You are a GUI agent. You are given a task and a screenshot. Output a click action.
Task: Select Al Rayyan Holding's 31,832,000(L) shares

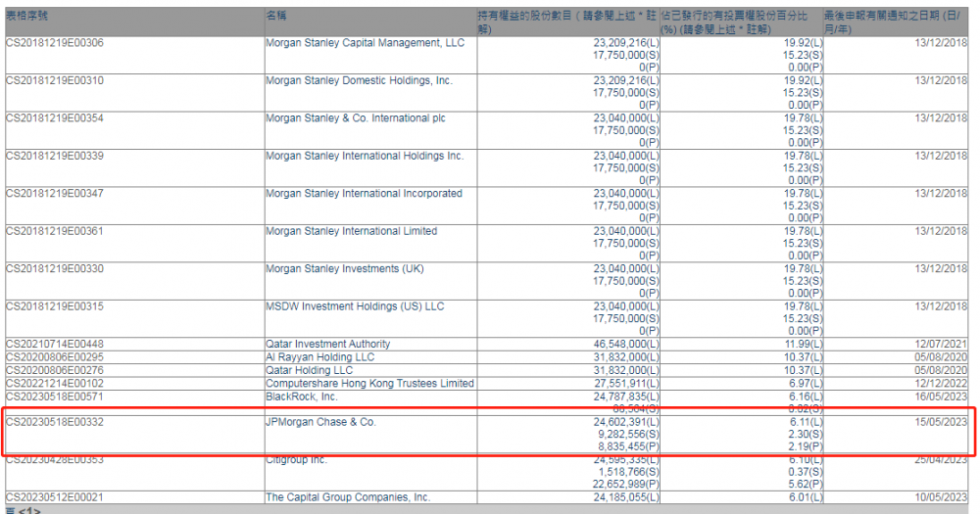tap(625, 357)
